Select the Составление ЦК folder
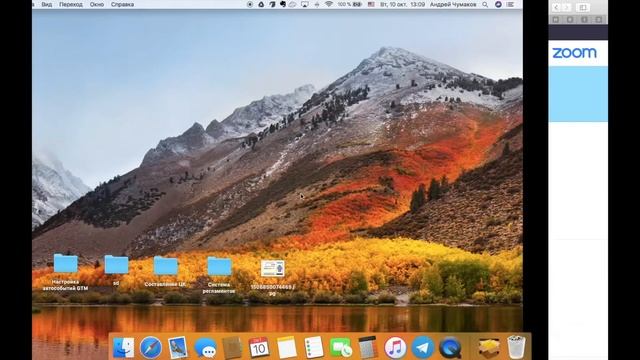The width and height of the screenshot is (640, 360). [165, 272]
